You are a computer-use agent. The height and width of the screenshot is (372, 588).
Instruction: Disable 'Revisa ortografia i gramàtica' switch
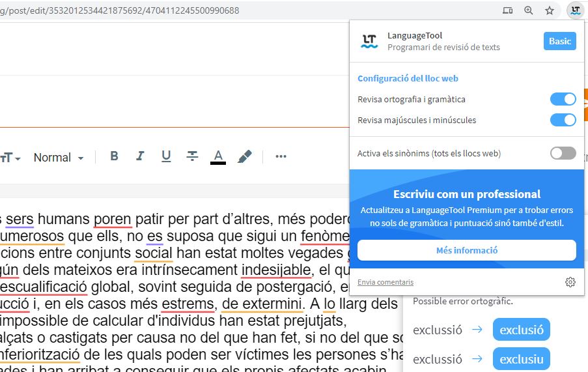(x=563, y=99)
